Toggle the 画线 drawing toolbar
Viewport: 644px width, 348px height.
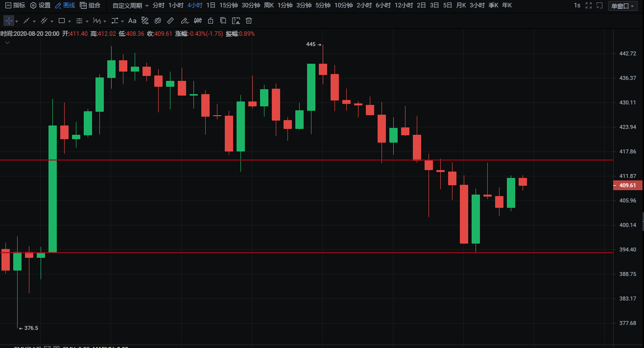[65, 5]
